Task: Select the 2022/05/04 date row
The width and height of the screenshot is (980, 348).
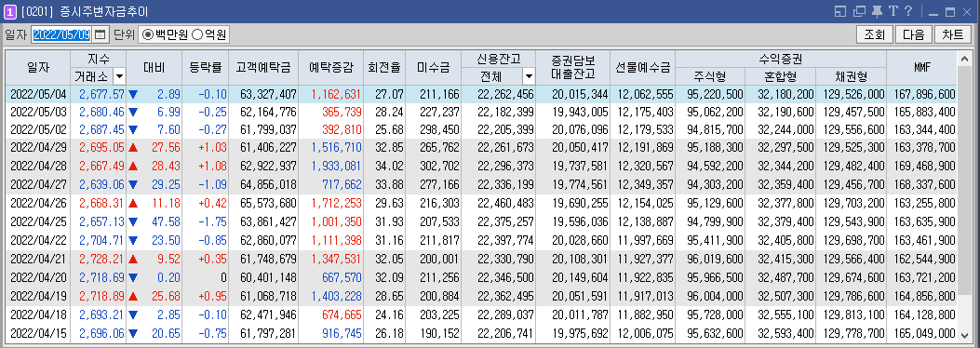Action: coord(481,94)
